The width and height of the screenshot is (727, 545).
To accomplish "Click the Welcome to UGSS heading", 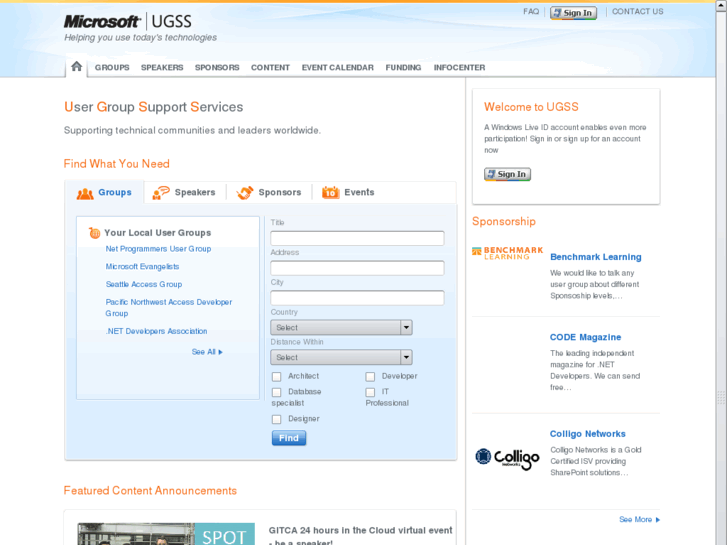I will 531,107.
